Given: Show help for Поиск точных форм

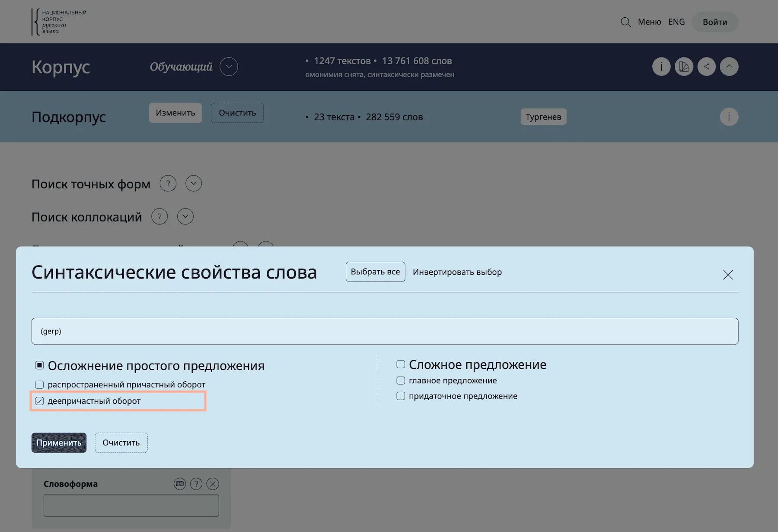Looking at the screenshot, I should coord(168,184).
